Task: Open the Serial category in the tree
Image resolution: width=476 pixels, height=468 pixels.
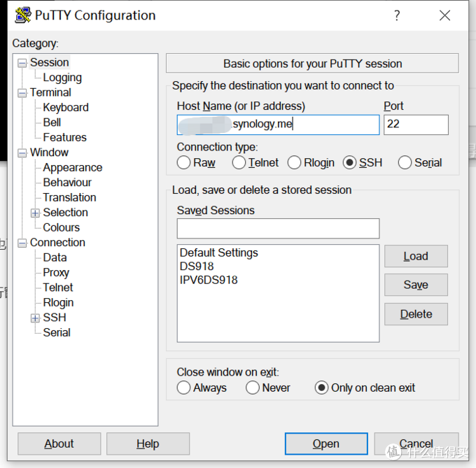Action: (57, 333)
